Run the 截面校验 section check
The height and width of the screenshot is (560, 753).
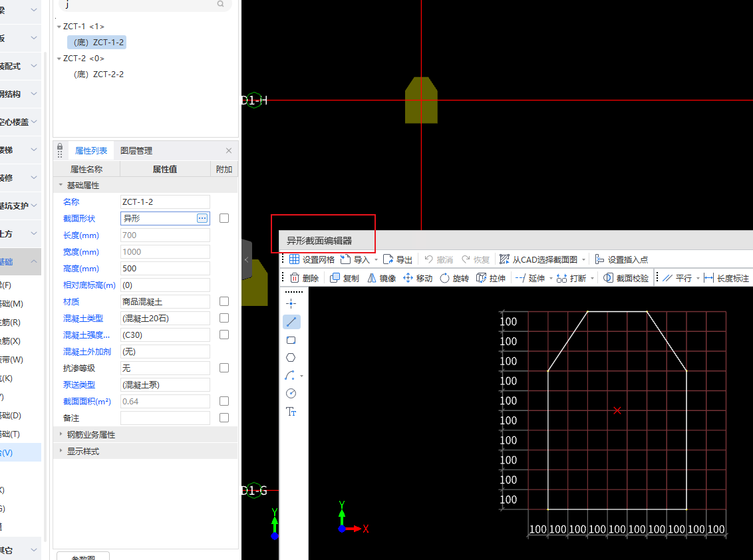[626, 278]
